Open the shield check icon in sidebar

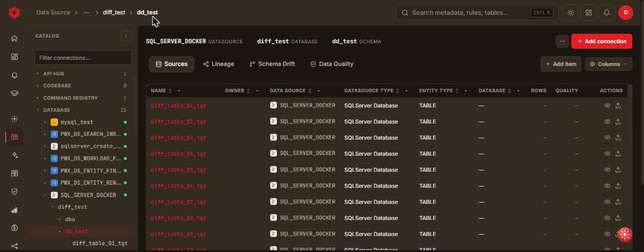click(14, 191)
